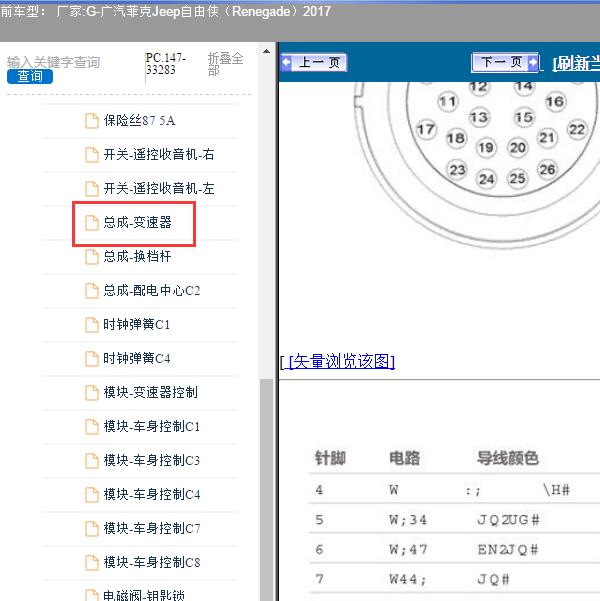Open the 模块-变速器控制 entry
This screenshot has height=601, width=600.
[x=151, y=392]
